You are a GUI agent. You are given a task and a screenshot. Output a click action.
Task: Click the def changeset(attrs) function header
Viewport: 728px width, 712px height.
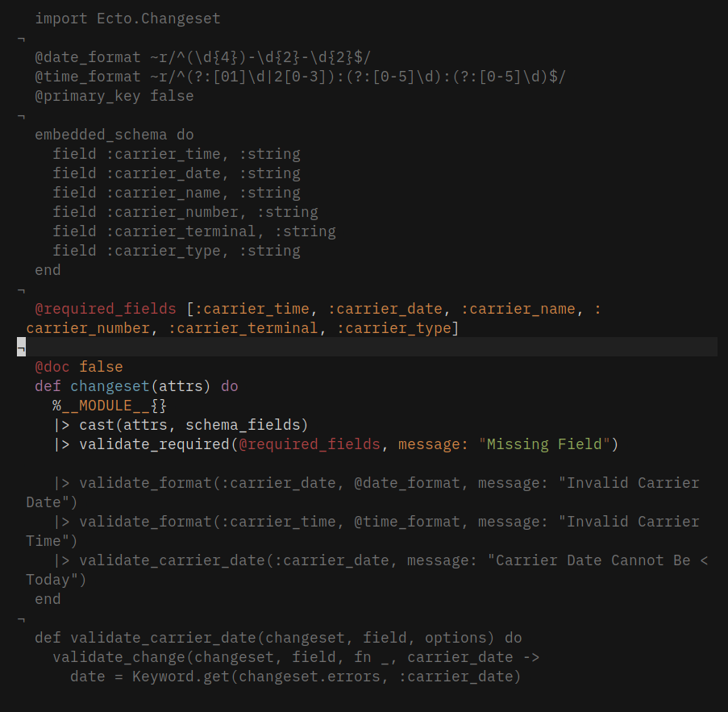(x=136, y=386)
